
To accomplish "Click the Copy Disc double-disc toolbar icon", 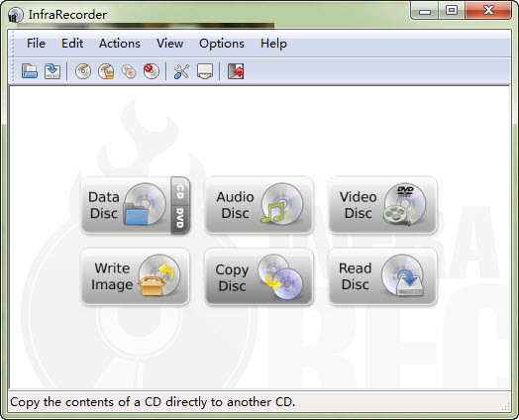I will tap(129, 71).
